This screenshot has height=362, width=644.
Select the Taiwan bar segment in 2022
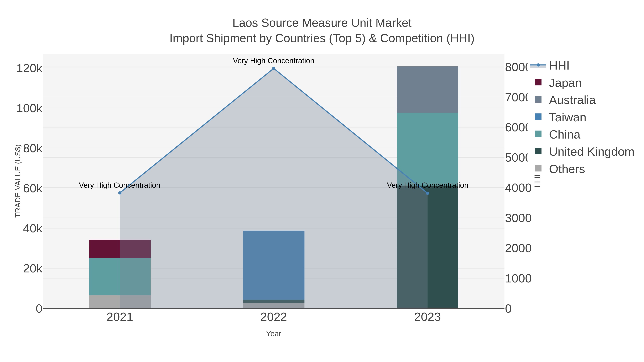(x=274, y=265)
